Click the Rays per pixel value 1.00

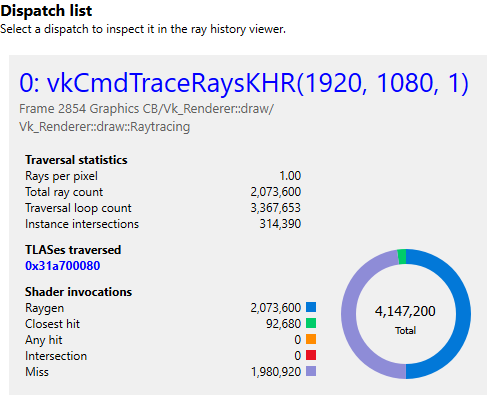pos(290,176)
